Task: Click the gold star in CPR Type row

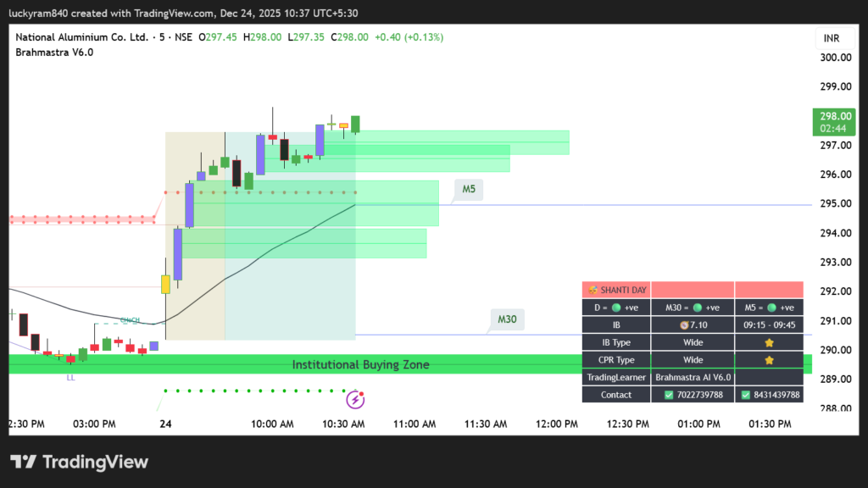Action: pos(769,360)
